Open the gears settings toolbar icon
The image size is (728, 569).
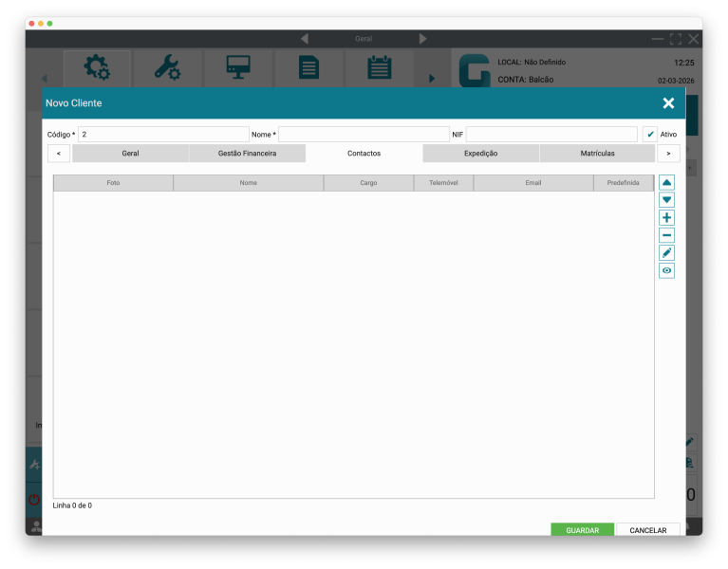click(97, 68)
